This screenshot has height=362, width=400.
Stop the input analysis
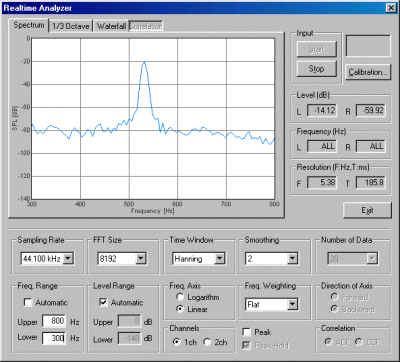point(316,69)
